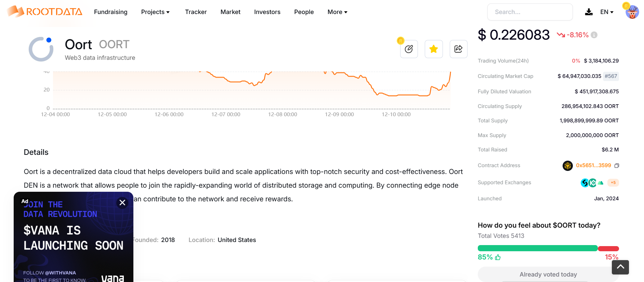Navigate to Investors

click(x=267, y=12)
